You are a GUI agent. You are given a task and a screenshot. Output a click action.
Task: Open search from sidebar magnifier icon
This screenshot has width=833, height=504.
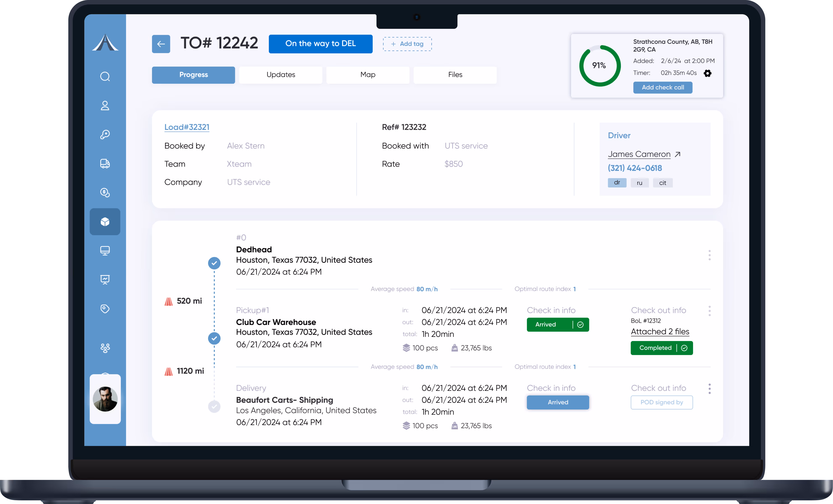[x=105, y=77]
